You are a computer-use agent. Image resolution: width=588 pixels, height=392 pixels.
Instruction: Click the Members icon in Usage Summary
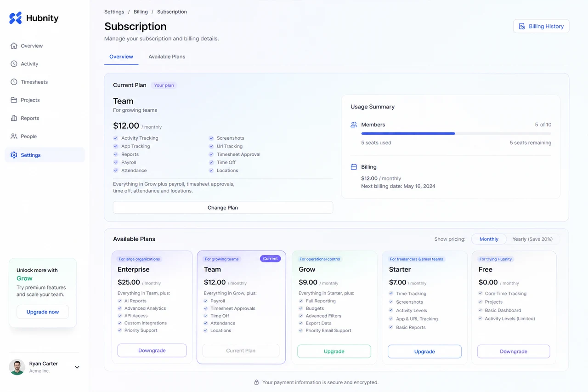(354, 125)
